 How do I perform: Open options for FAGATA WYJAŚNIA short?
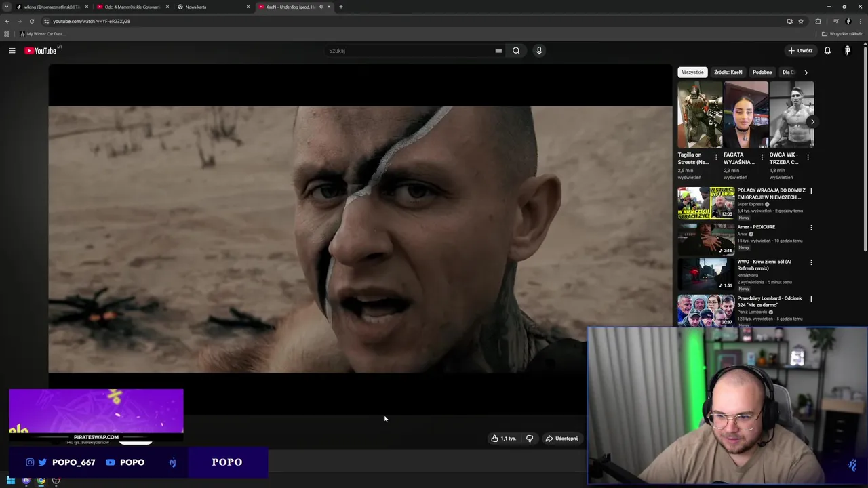(762, 157)
